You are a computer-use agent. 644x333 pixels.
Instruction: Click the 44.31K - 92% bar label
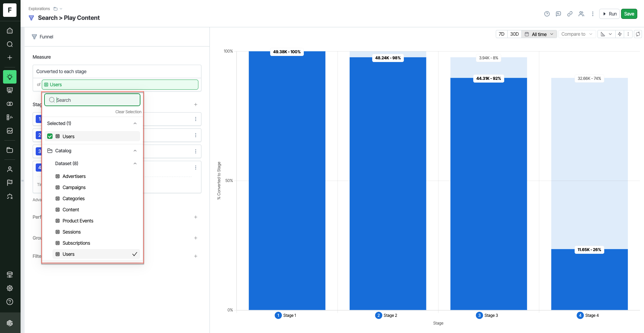pos(488,79)
